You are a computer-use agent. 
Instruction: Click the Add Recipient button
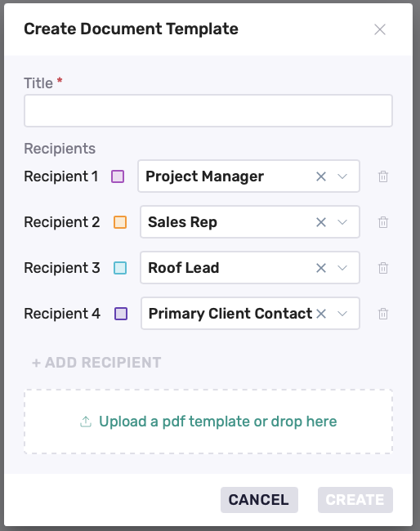96,363
